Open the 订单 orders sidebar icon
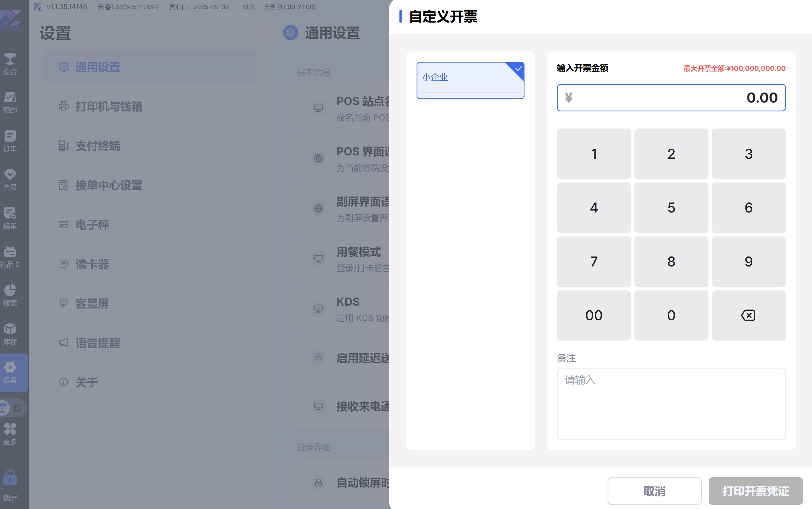812x509 pixels. click(x=10, y=141)
